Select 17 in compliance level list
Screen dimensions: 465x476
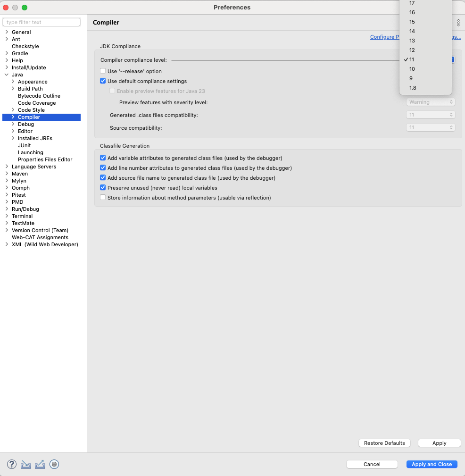412,3
